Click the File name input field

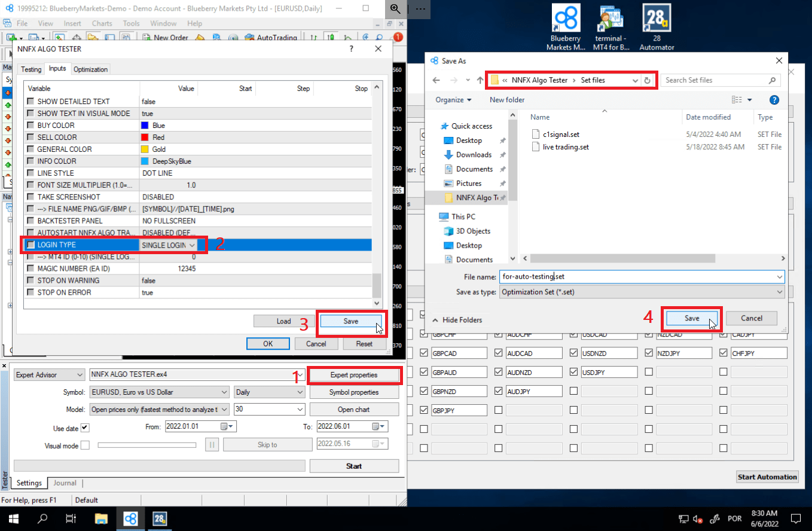(642, 277)
